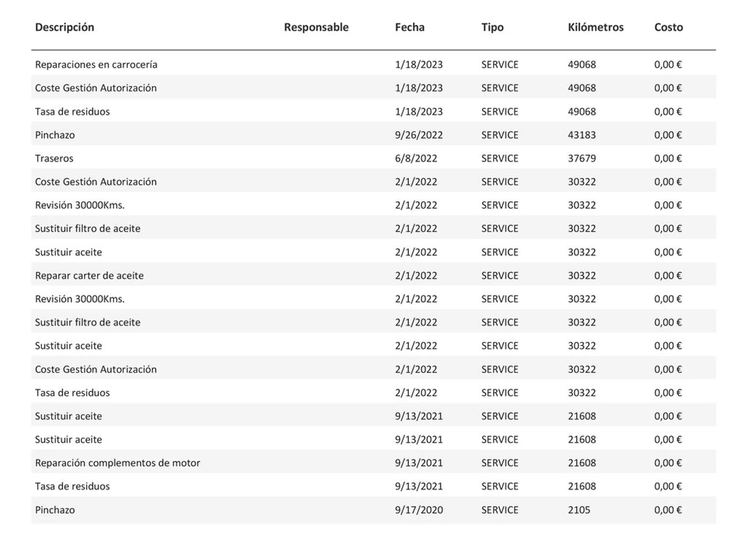Select the Reparaciones en carrocería row
Screen dimensions: 747x560
(373, 64)
